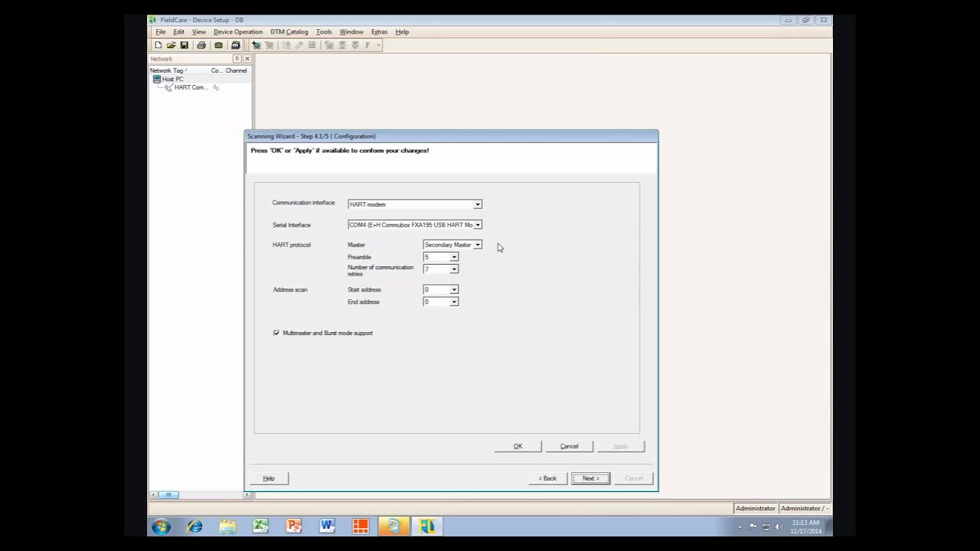The image size is (980, 551).
Task: Click the orange tiles taskbar icon
Action: click(360, 527)
